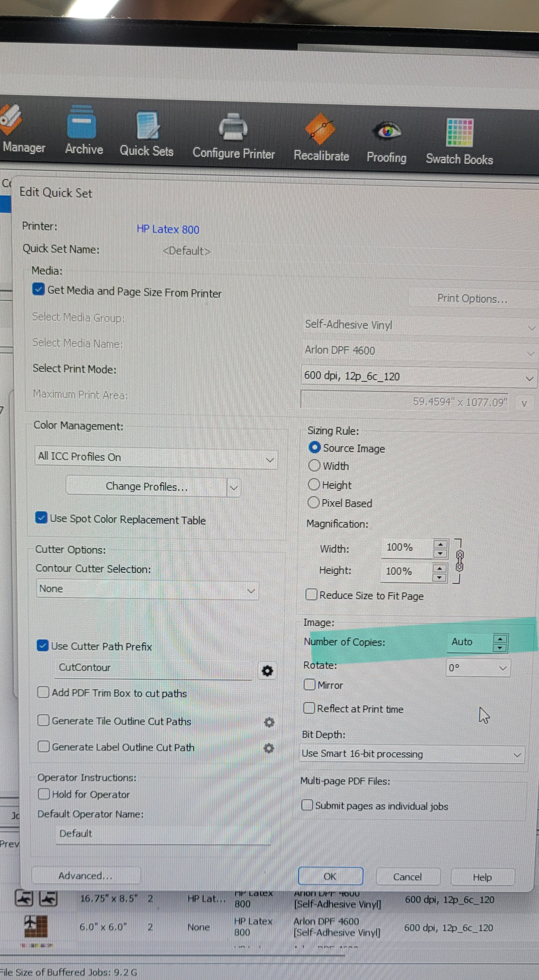Select the Source Image sizing rule
This screenshot has width=539, height=980.
coord(314,447)
